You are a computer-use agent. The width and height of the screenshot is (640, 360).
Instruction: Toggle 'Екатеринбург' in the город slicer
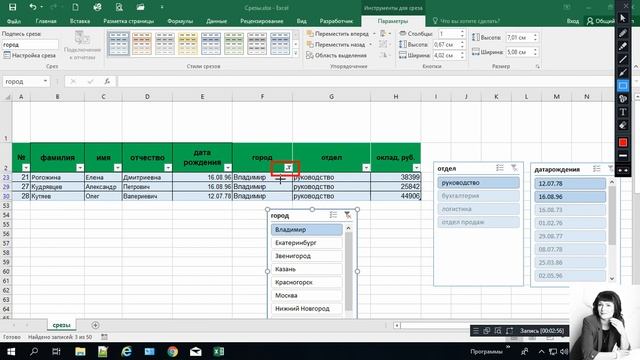(x=307, y=242)
